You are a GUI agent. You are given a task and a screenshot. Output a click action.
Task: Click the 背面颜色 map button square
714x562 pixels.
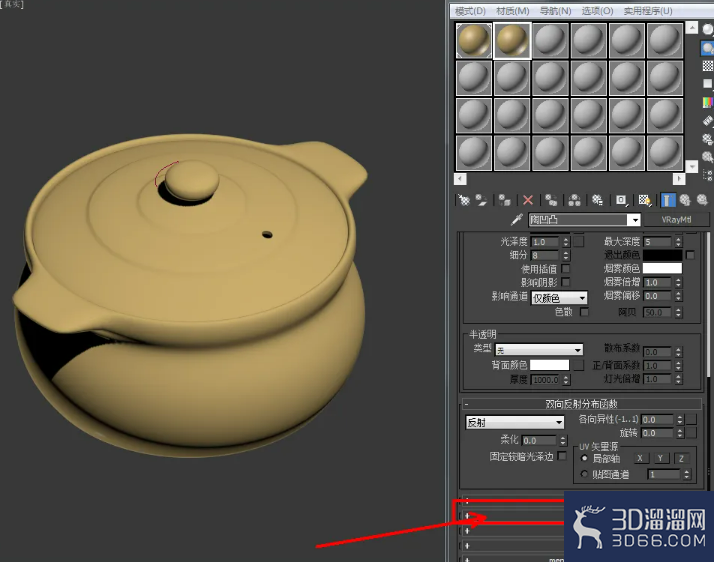(578, 365)
